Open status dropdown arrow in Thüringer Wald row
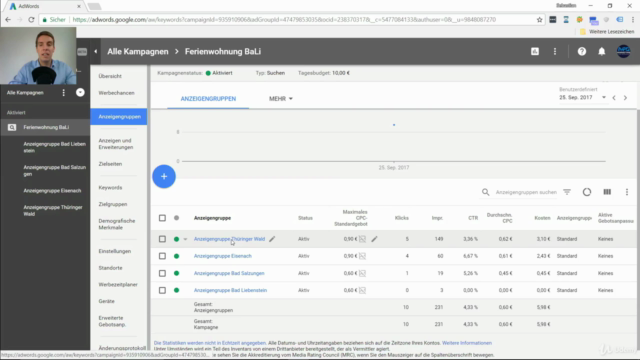 tap(185, 239)
